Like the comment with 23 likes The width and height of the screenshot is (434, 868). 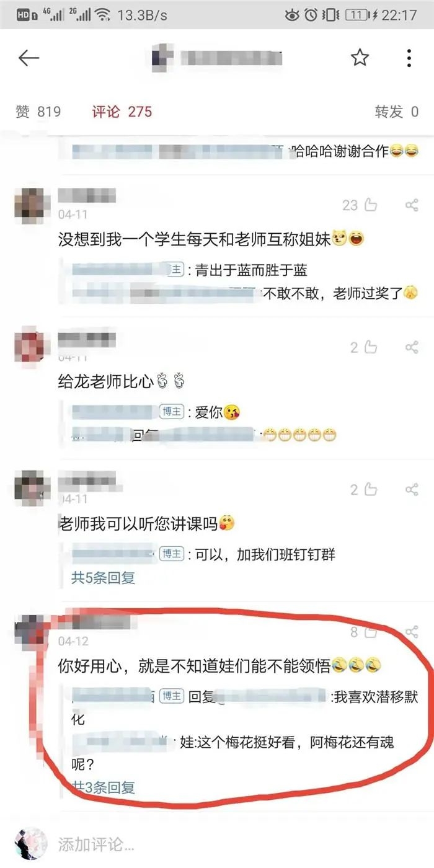(371, 205)
